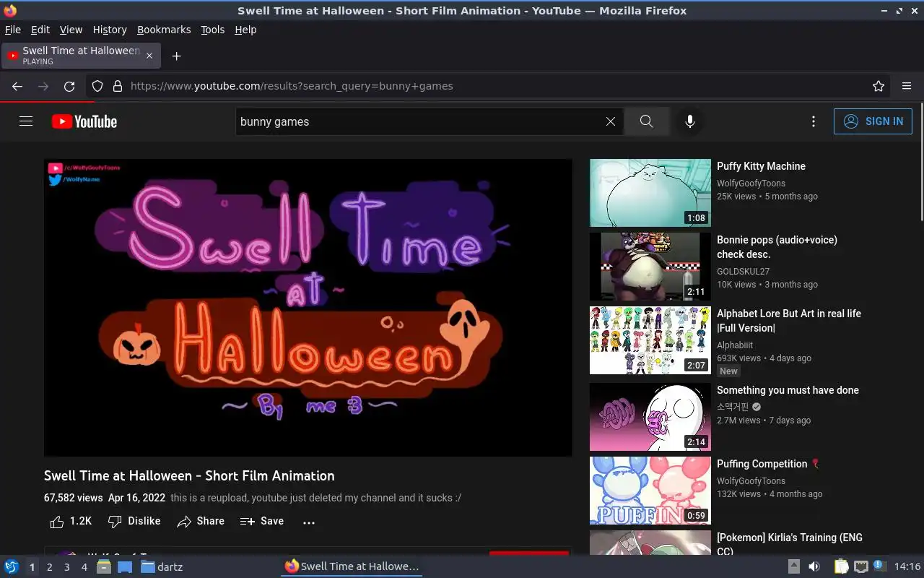
Task: Open Puffing Competition thumbnail
Action: pos(650,491)
